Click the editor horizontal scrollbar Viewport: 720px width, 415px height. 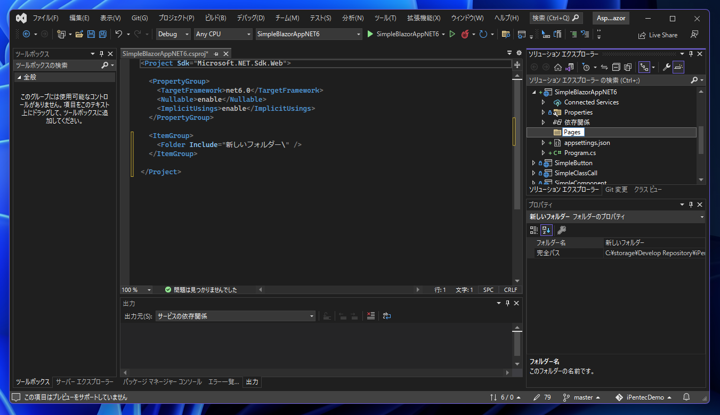339,290
